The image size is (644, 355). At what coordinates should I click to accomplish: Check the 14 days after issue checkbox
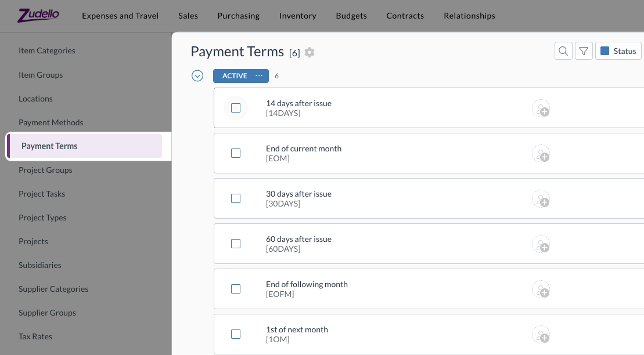pyautogui.click(x=236, y=108)
